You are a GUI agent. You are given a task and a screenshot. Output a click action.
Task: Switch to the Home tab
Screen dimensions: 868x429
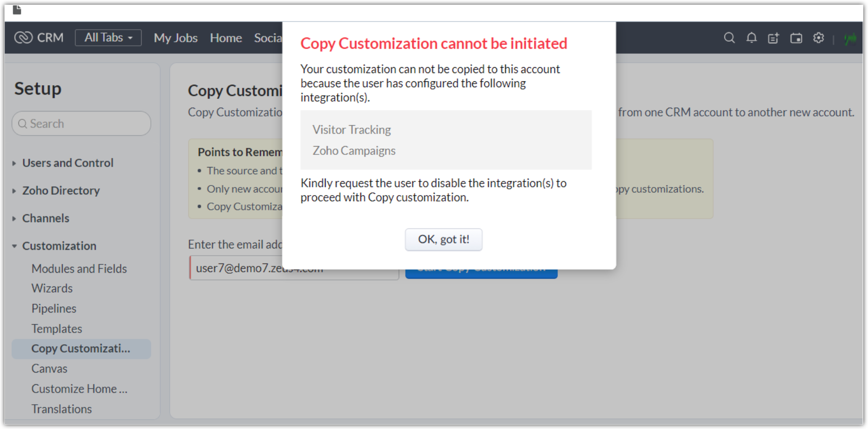point(226,38)
